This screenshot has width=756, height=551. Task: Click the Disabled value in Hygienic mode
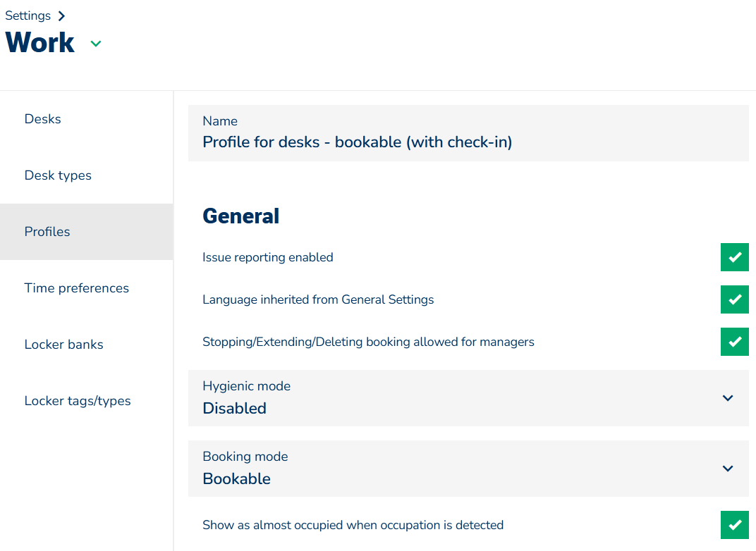[x=235, y=408]
